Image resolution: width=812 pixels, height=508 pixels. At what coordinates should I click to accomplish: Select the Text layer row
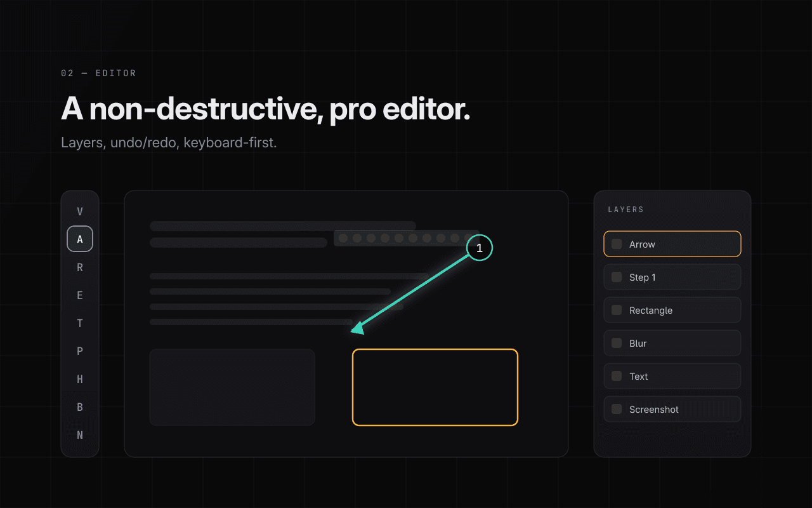(672, 376)
